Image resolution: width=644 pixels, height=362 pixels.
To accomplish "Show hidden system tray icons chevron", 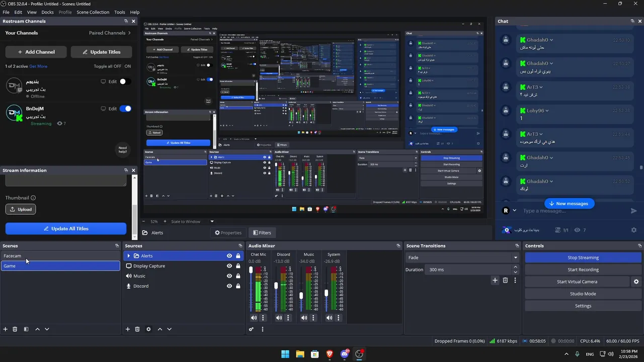I will pos(567,354).
